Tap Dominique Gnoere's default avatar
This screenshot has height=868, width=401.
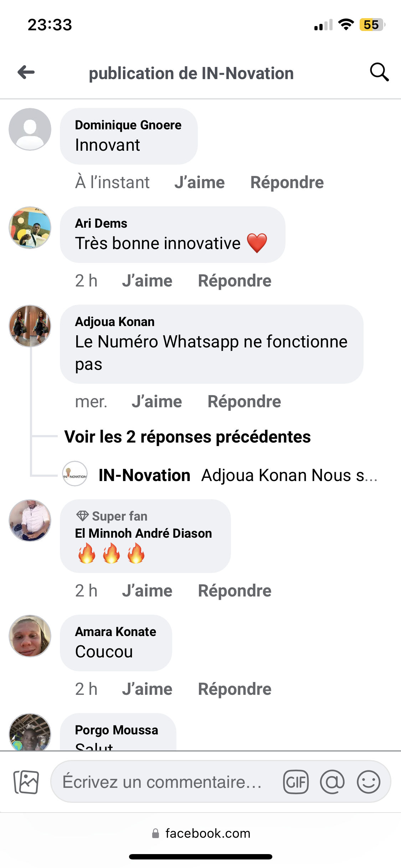click(30, 129)
